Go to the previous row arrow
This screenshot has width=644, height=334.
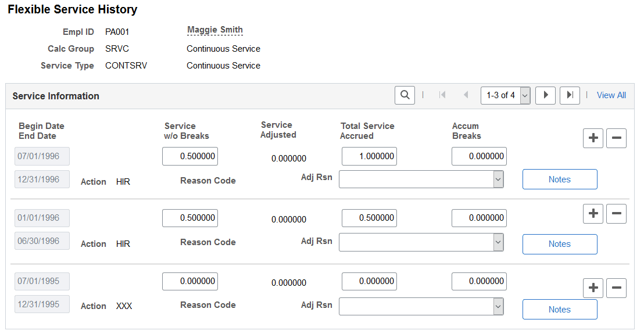(x=466, y=95)
